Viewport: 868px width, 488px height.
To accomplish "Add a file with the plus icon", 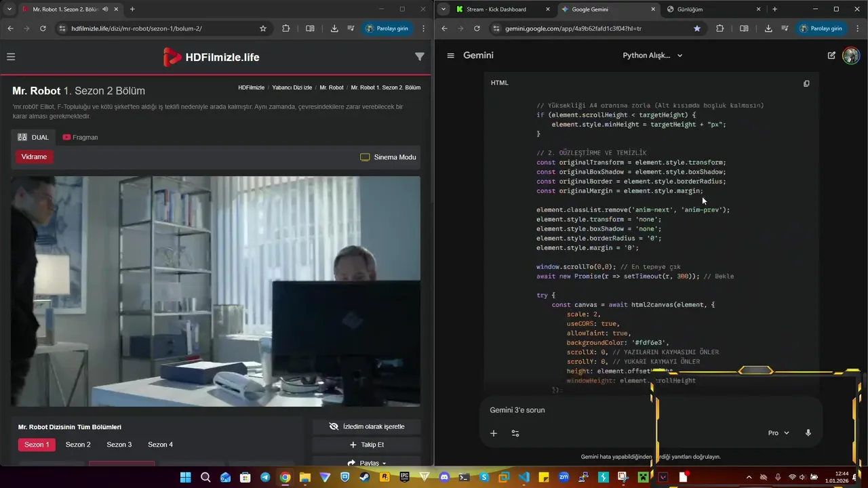I will (x=494, y=433).
